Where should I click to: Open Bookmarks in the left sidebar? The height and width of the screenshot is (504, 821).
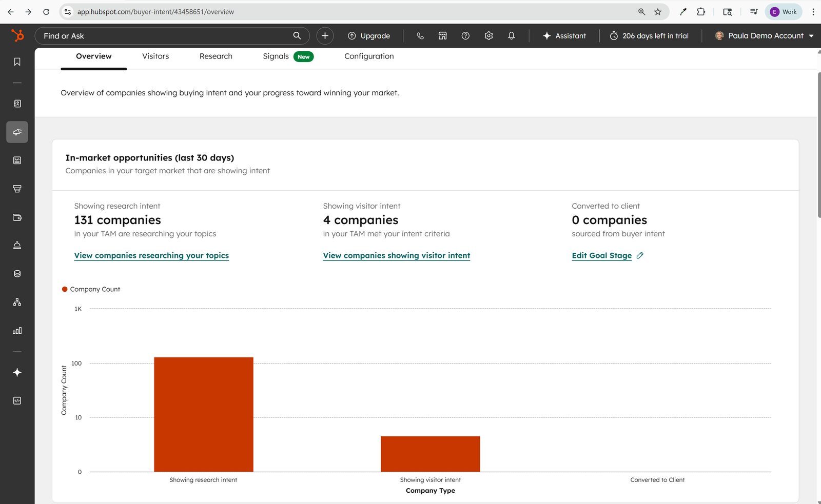point(17,62)
